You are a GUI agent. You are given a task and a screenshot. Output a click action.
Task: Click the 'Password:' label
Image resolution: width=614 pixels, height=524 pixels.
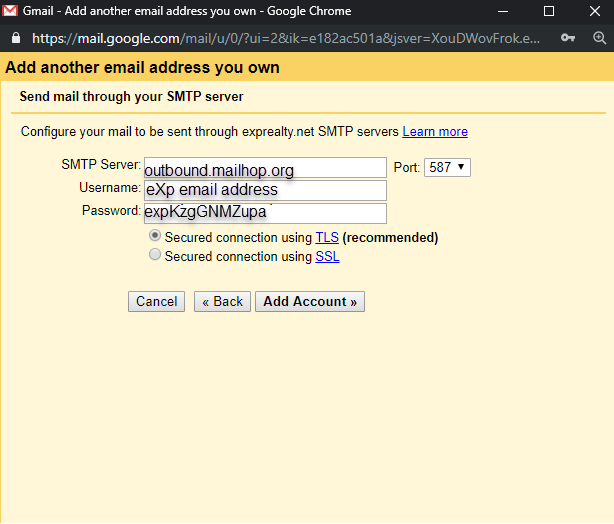click(x=111, y=211)
